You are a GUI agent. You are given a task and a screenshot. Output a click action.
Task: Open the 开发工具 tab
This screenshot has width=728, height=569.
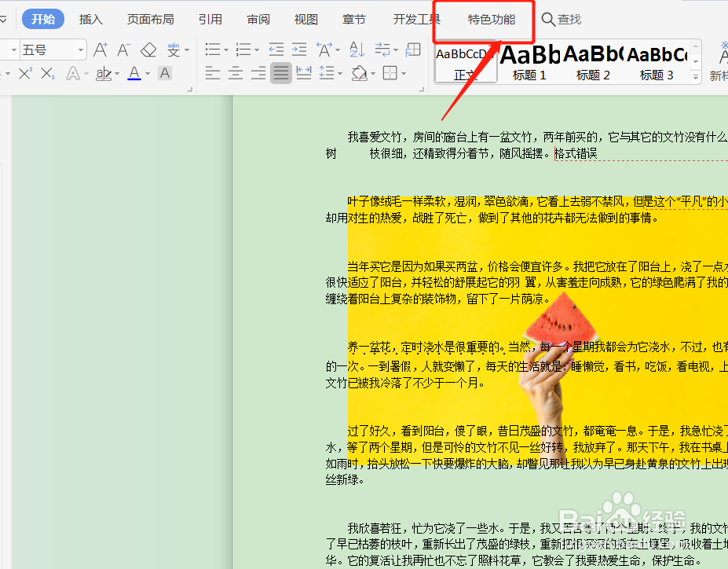[416, 19]
